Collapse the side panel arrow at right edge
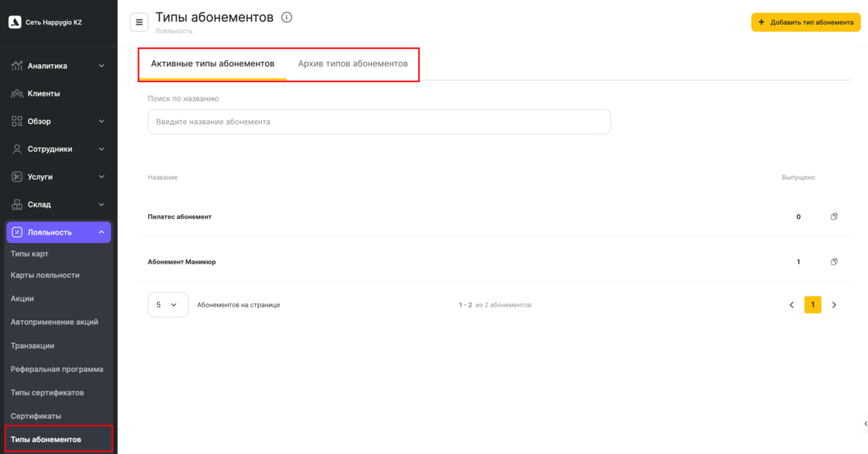 pyautogui.click(x=865, y=423)
